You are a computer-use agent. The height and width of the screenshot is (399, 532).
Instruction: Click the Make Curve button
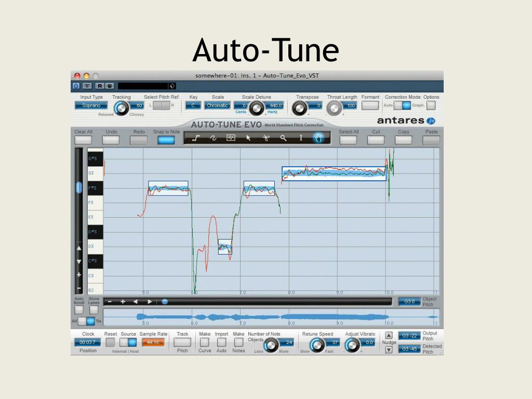pyautogui.click(x=204, y=342)
